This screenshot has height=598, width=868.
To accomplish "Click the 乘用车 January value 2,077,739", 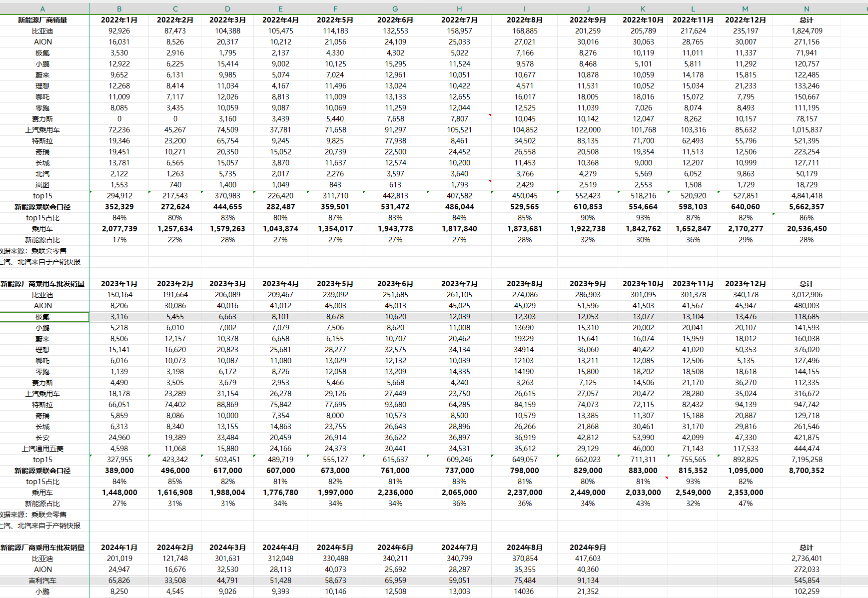I will click(x=119, y=229).
